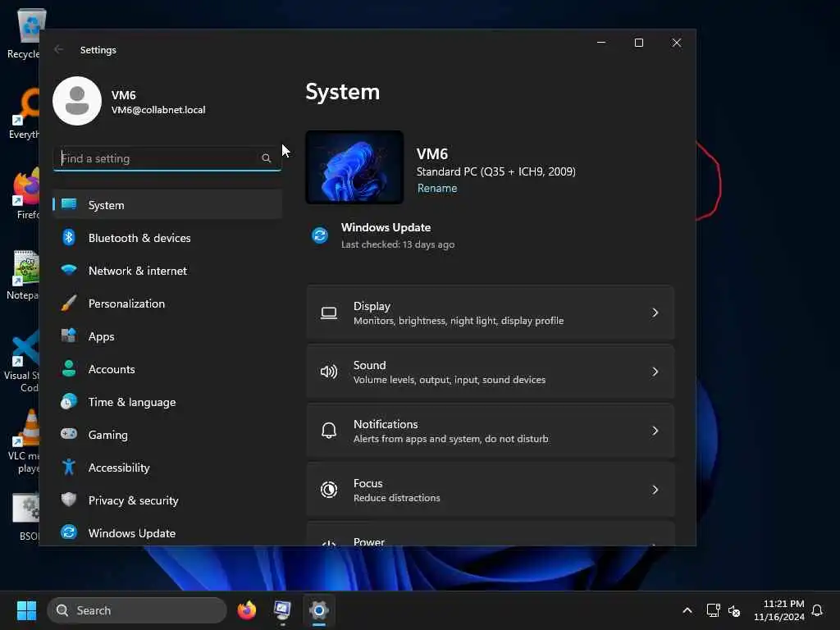Viewport: 840px width, 630px height.
Task: Open Windows Update last checked status
Action: click(x=398, y=244)
